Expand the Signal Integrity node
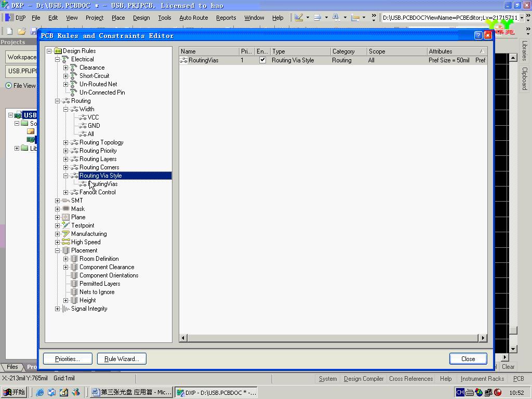This screenshot has height=399, width=532. point(57,309)
